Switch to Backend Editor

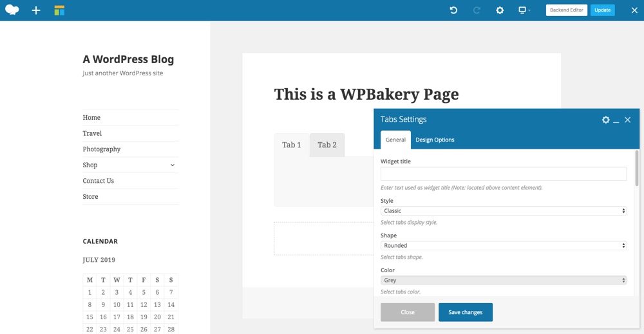tap(566, 10)
